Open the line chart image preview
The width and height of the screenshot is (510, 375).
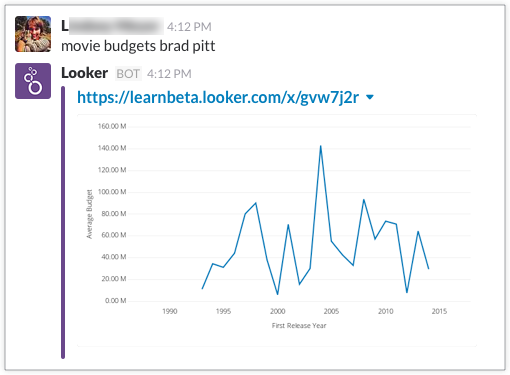[277, 230]
